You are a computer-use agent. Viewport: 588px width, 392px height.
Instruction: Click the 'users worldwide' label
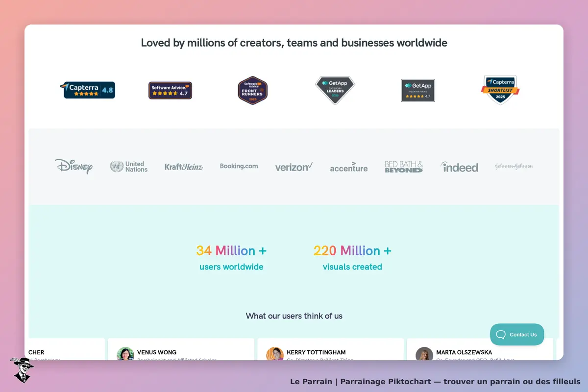point(231,267)
